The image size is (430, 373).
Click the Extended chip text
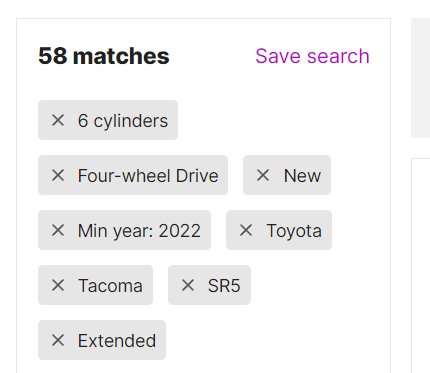coord(117,341)
